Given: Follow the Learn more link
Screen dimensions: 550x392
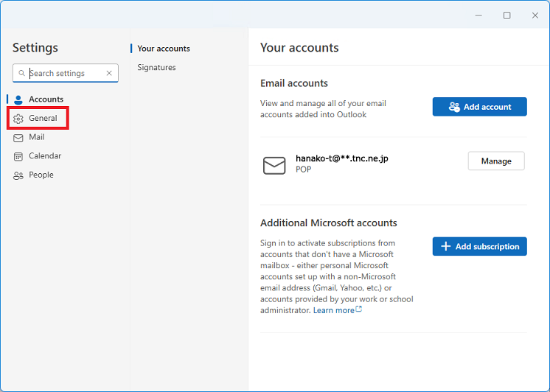Looking at the screenshot, I should click(x=333, y=311).
